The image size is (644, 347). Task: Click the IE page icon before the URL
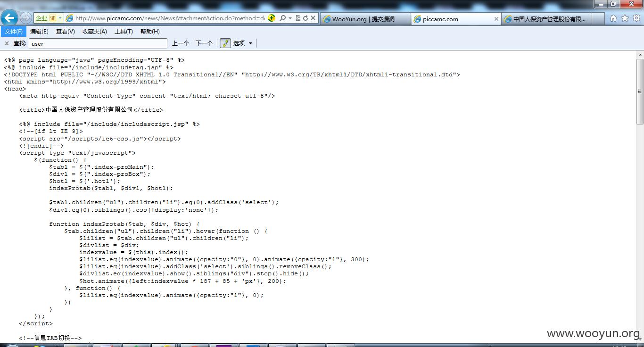[x=69, y=18]
